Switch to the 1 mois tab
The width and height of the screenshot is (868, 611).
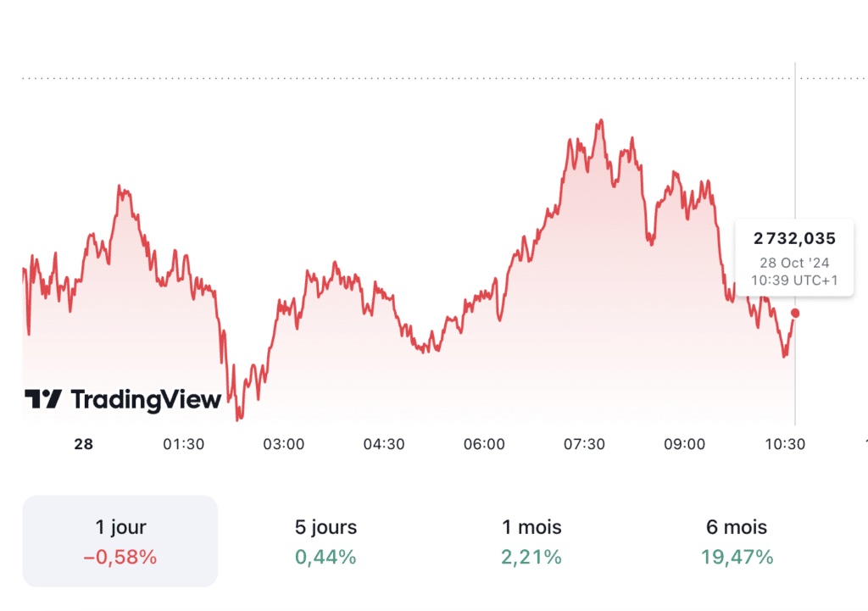[531, 541]
